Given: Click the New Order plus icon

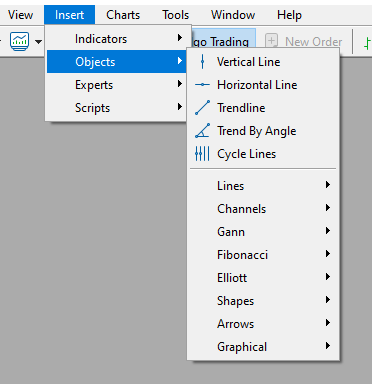Looking at the screenshot, I should [271, 41].
